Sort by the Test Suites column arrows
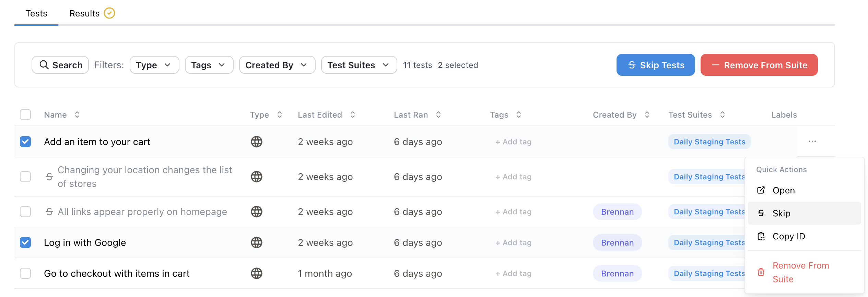 point(723,115)
